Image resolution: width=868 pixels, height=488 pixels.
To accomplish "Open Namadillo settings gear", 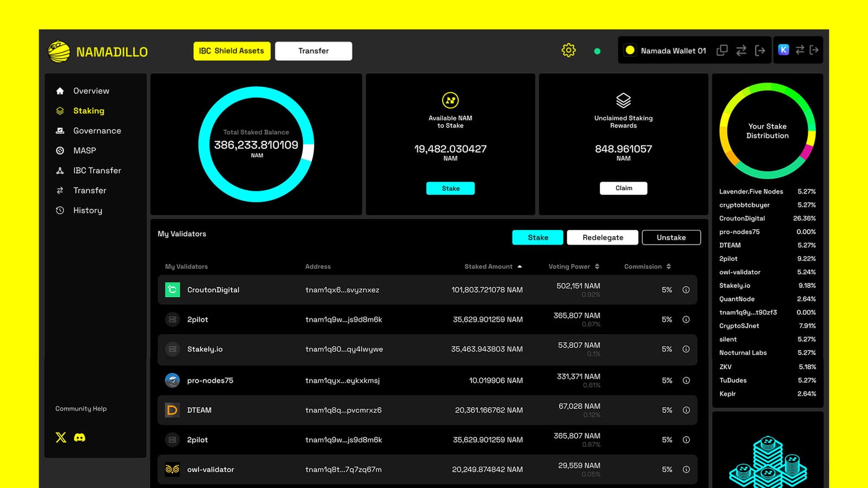I will click(x=568, y=50).
